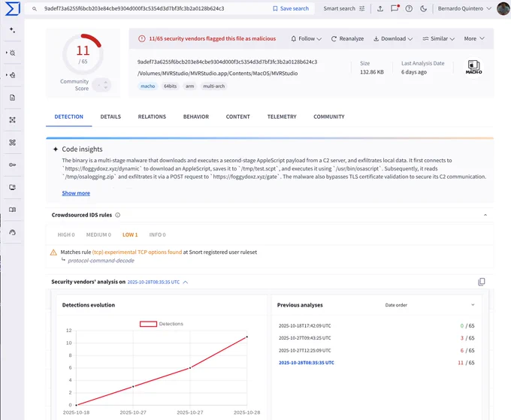Select the LOW 1 severity filter
The width and height of the screenshot is (511, 420).
click(x=130, y=235)
